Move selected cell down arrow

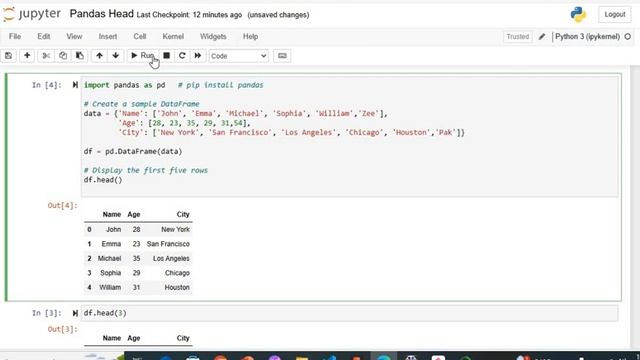(x=116, y=56)
